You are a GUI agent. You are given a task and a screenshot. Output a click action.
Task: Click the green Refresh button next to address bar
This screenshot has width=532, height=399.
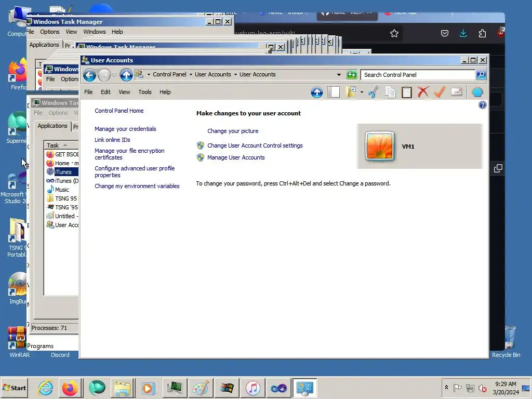point(352,75)
